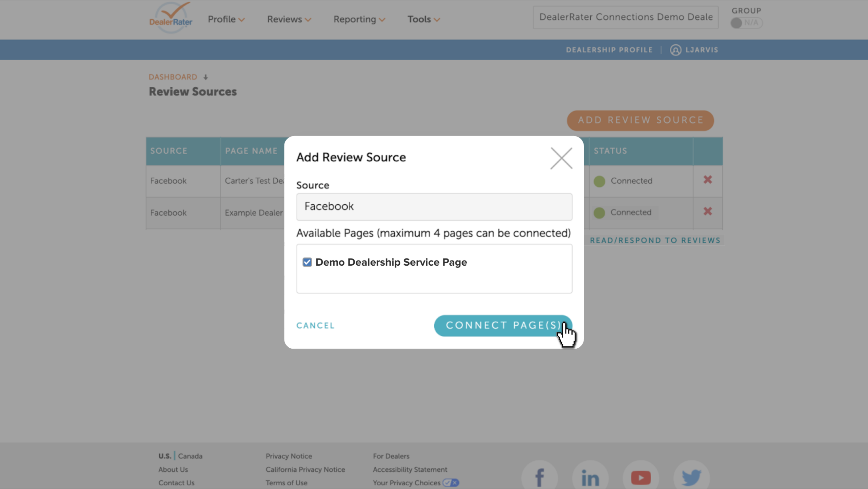Close the Add Review Source dialog
Viewport: 868px width, 489px height.
(x=561, y=158)
